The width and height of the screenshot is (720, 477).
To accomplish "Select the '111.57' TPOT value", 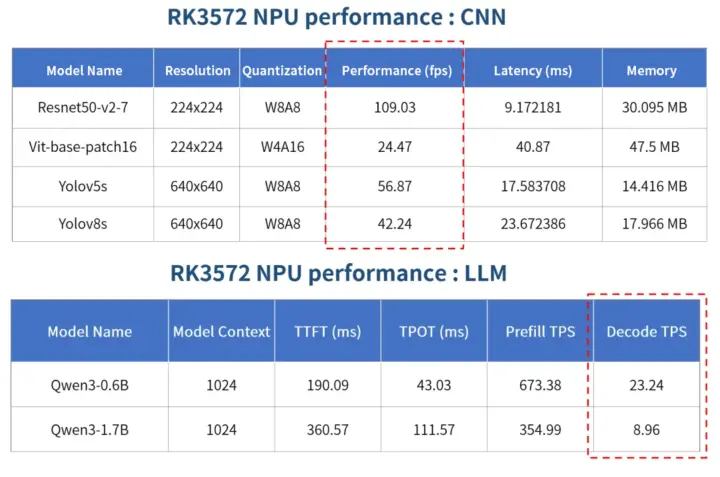I will (x=434, y=430).
